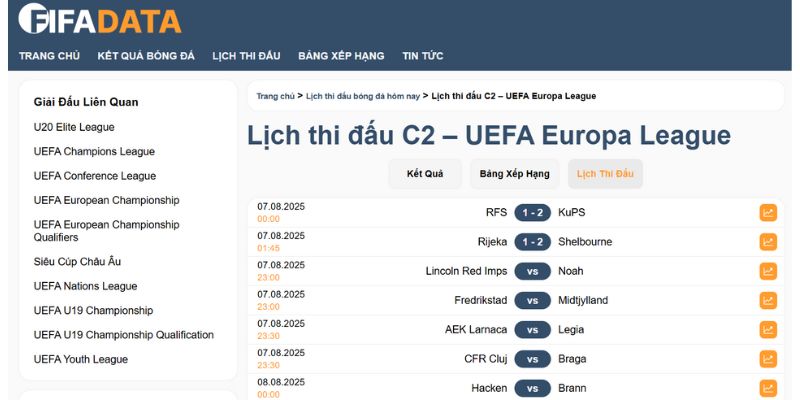Switch to Bảng Xếp Hạng tab button

[x=514, y=174]
